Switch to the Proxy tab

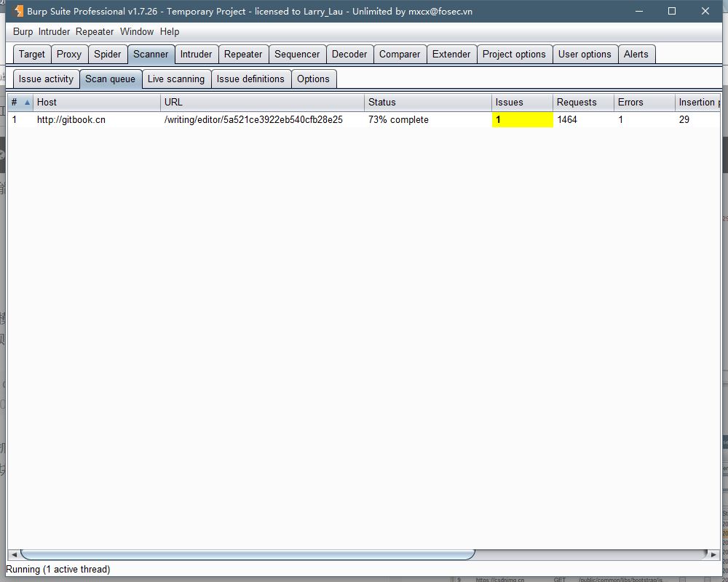pos(69,55)
